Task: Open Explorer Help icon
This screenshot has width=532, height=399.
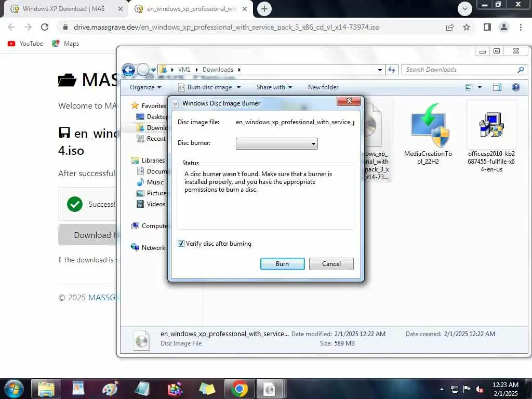Action: 516,87
